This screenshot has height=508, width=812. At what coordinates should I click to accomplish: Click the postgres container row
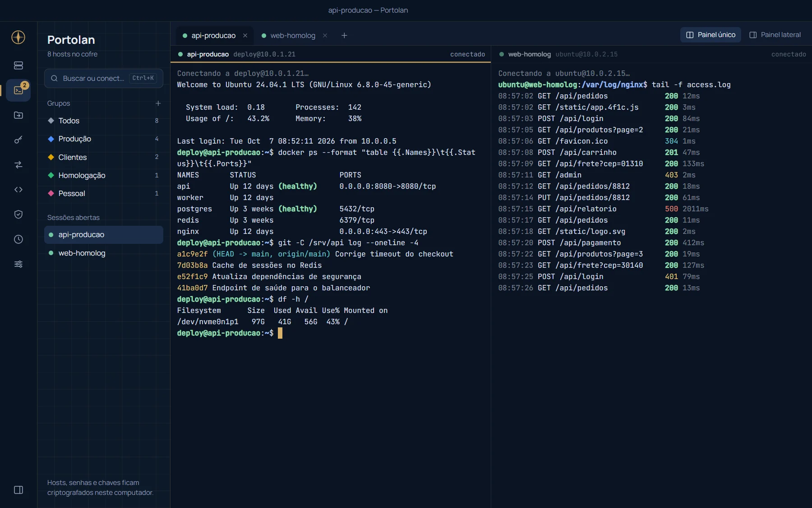click(276, 209)
